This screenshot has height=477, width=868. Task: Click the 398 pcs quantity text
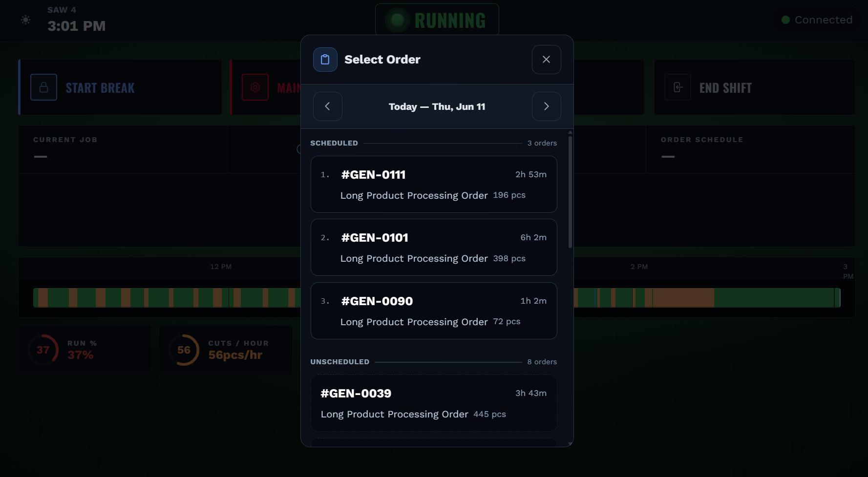point(509,258)
